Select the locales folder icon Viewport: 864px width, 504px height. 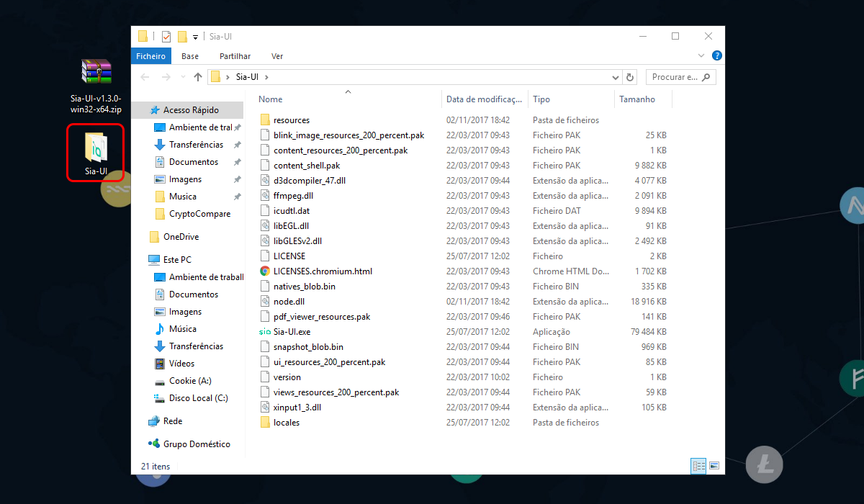(265, 423)
